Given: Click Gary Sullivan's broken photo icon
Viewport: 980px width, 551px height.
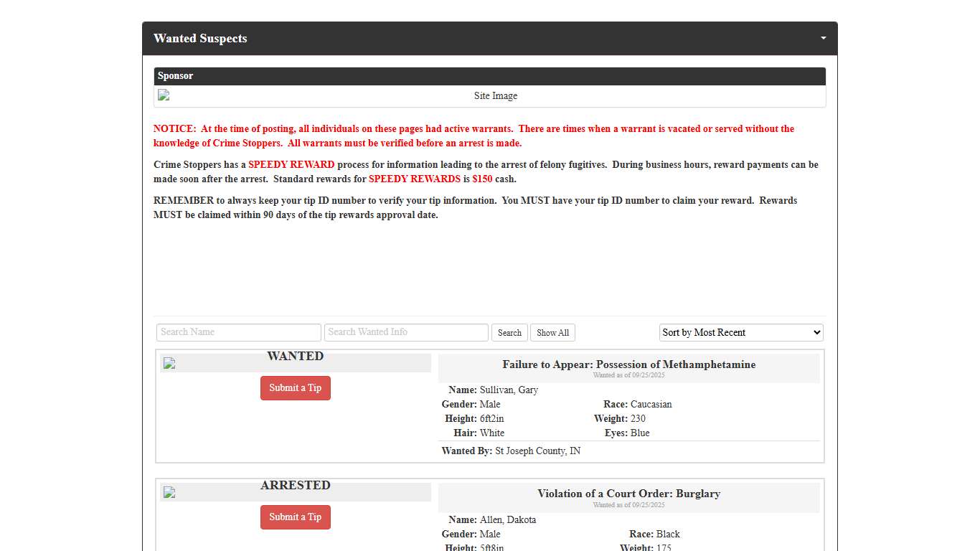Looking at the screenshot, I should tap(169, 363).
